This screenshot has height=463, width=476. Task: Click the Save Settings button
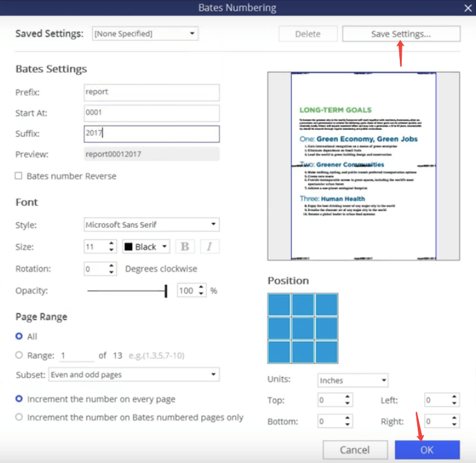click(401, 34)
